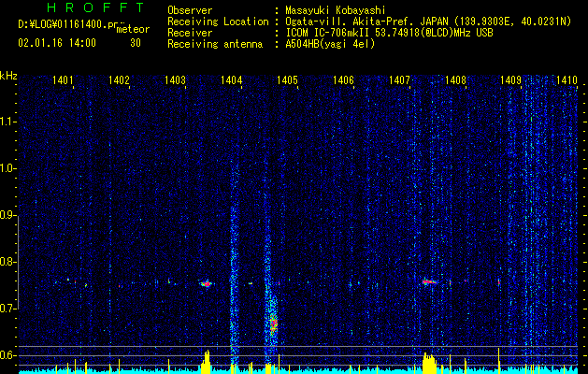
Task: Click the Observer label
Action: click(190, 10)
